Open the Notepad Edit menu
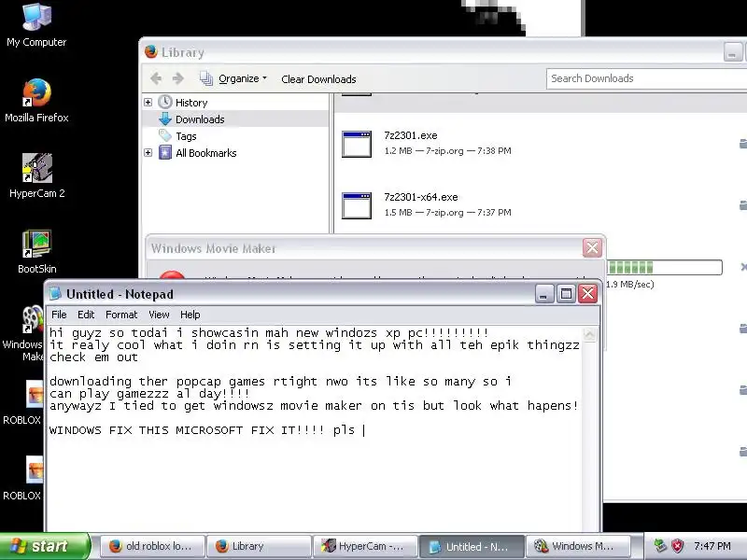The image size is (747, 560). point(86,315)
